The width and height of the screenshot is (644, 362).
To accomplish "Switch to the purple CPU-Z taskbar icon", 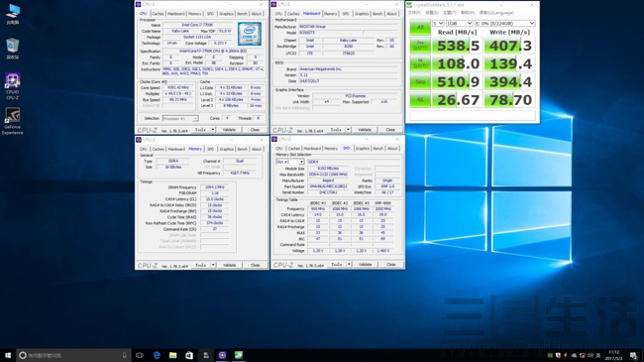I will (222, 355).
